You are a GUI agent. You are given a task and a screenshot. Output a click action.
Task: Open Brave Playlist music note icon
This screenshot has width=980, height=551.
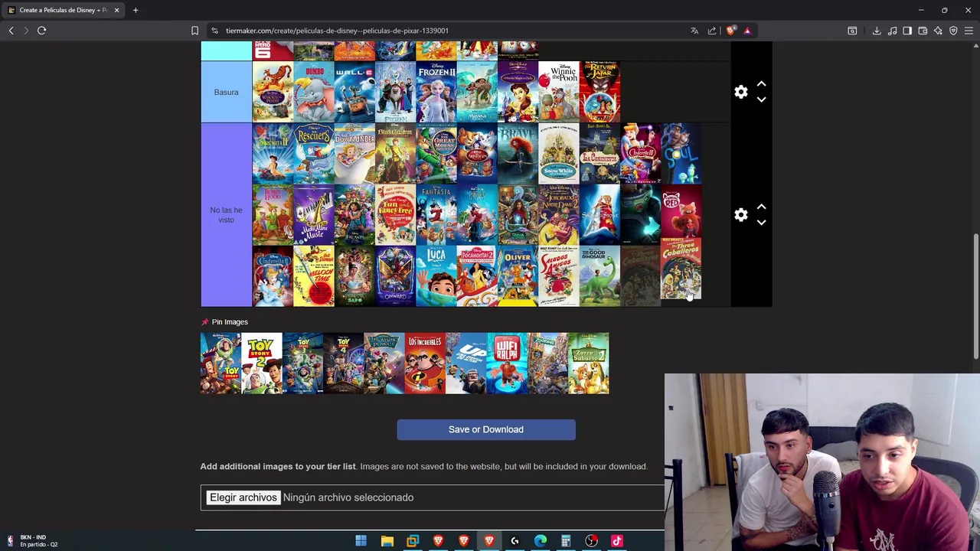click(892, 31)
